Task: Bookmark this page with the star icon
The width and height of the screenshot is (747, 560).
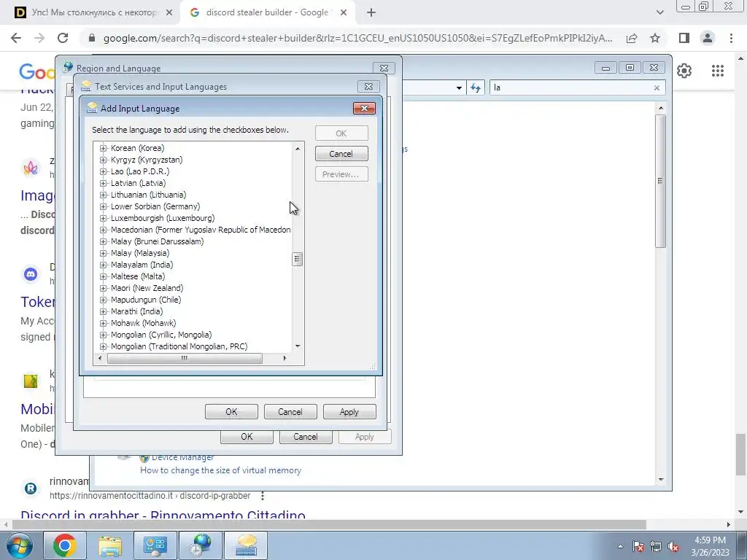Action: (655, 38)
